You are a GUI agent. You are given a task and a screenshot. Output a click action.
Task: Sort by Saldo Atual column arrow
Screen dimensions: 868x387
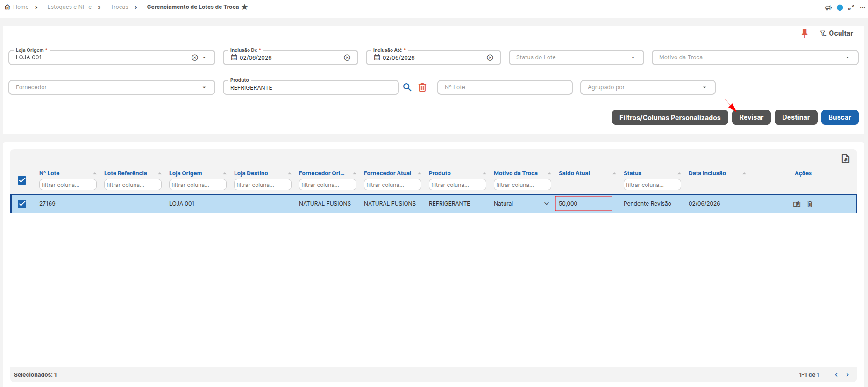614,173
